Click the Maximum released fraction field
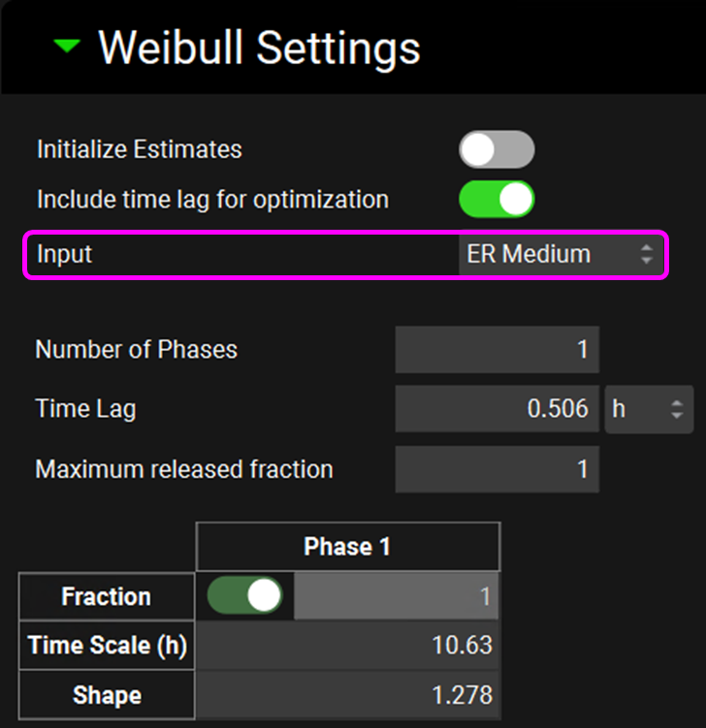The width and height of the screenshot is (706, 728). click(497, 470)
